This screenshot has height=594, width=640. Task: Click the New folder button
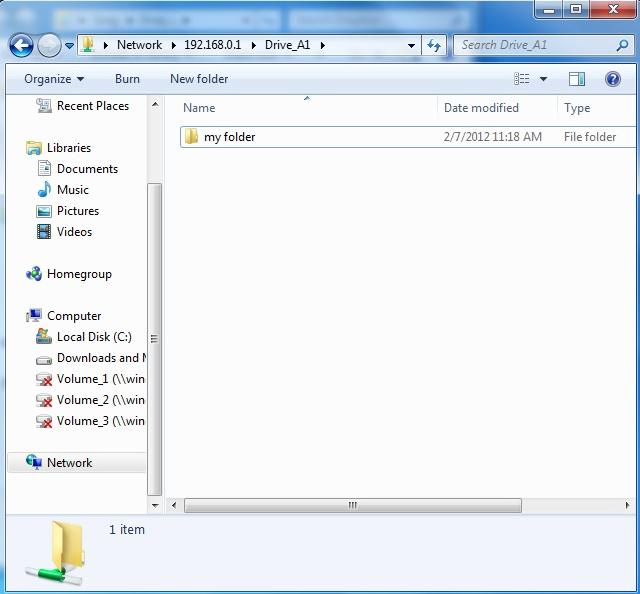(199, 79)
